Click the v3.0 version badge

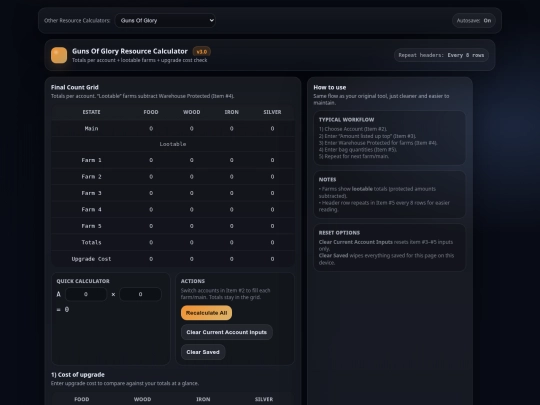pos(202,52)
